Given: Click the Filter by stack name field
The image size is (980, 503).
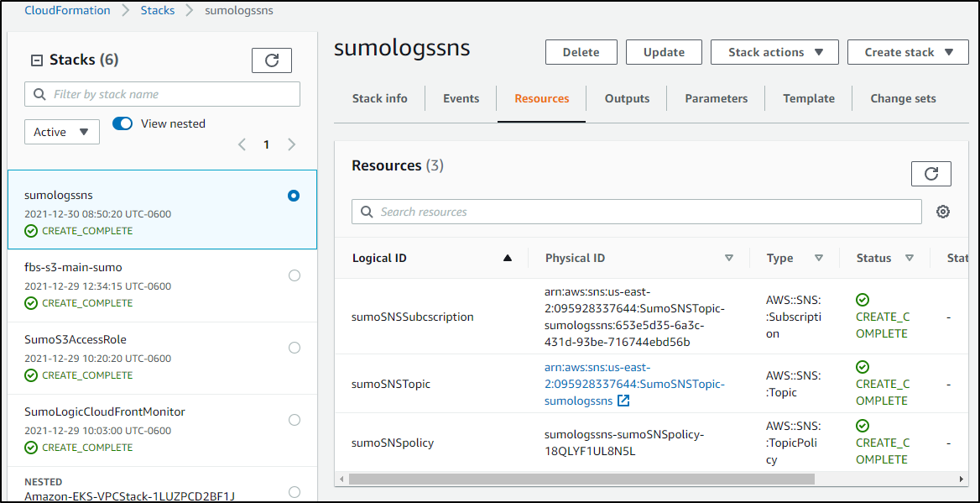Looking at the screenshot, I should (x=163, y=94).
